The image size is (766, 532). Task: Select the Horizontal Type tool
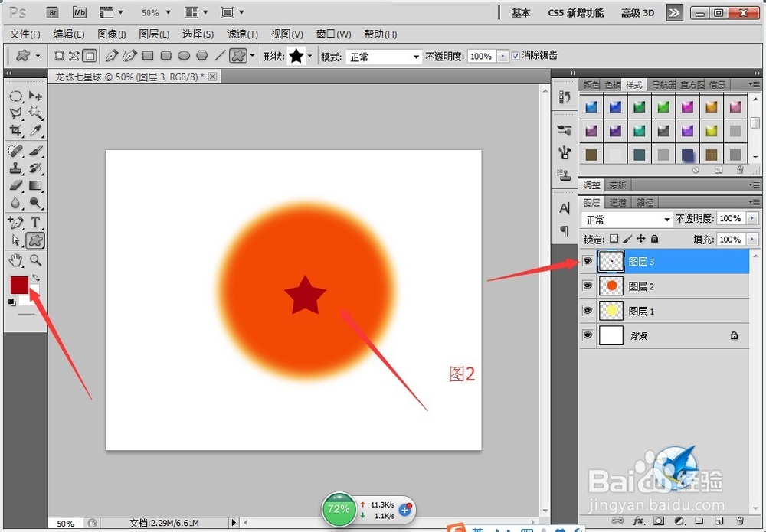[x=35, y=223]
